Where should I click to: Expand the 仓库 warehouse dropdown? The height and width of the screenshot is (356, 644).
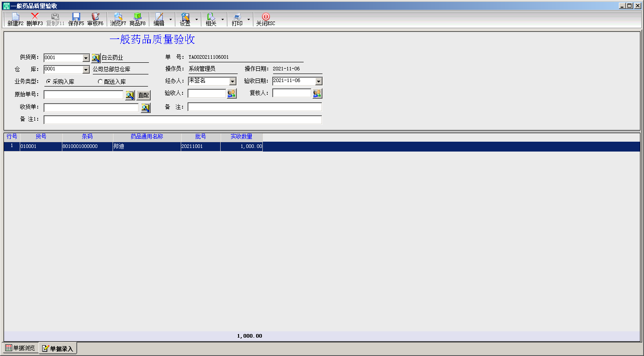click(86, 70)
